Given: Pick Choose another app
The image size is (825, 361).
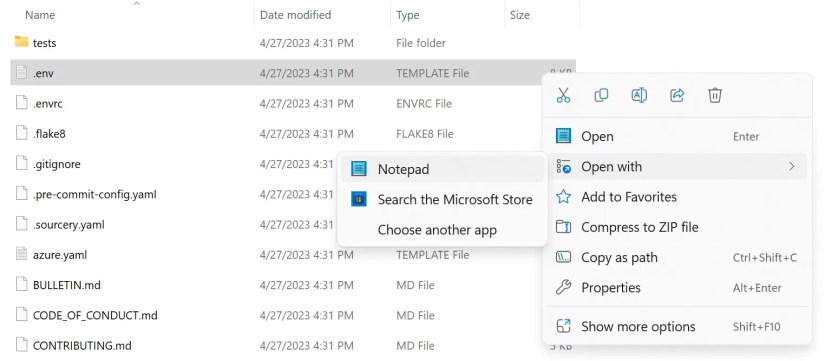Looking at the screenshot, I should [442, 230].
